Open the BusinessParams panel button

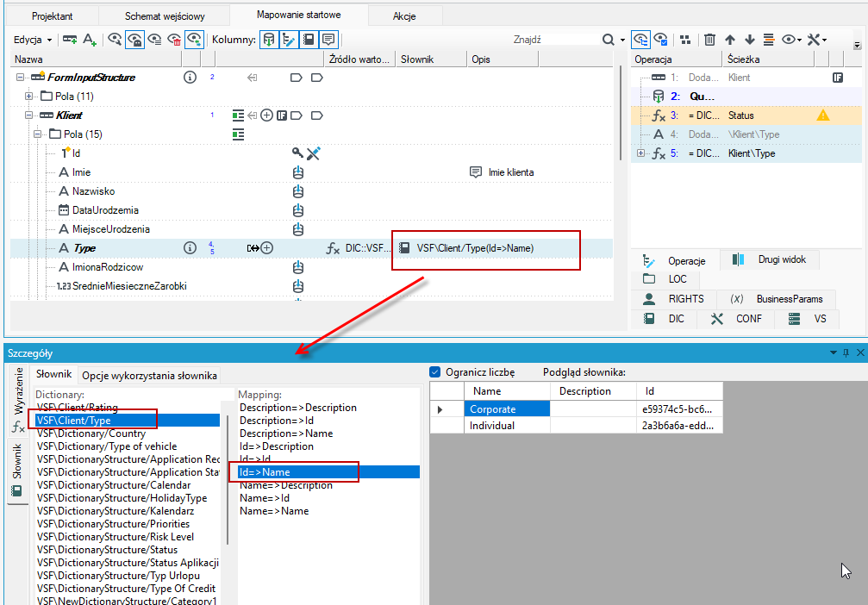(776, 299)
